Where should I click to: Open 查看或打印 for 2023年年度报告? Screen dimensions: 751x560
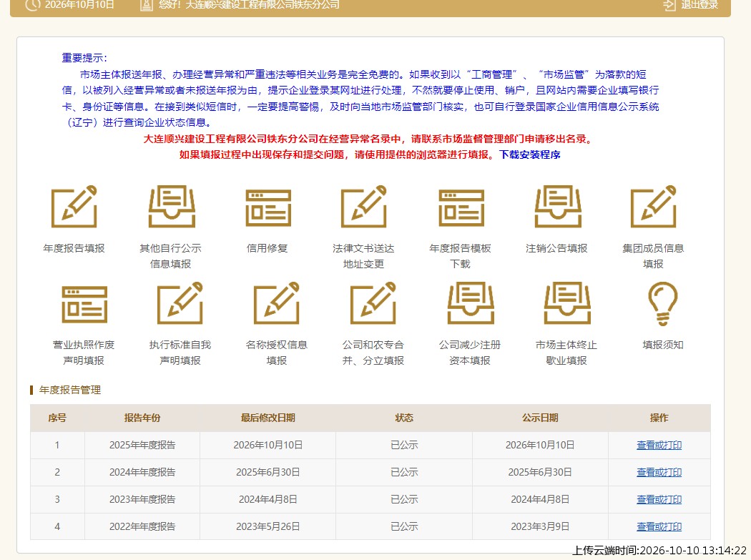coord(659,500)
